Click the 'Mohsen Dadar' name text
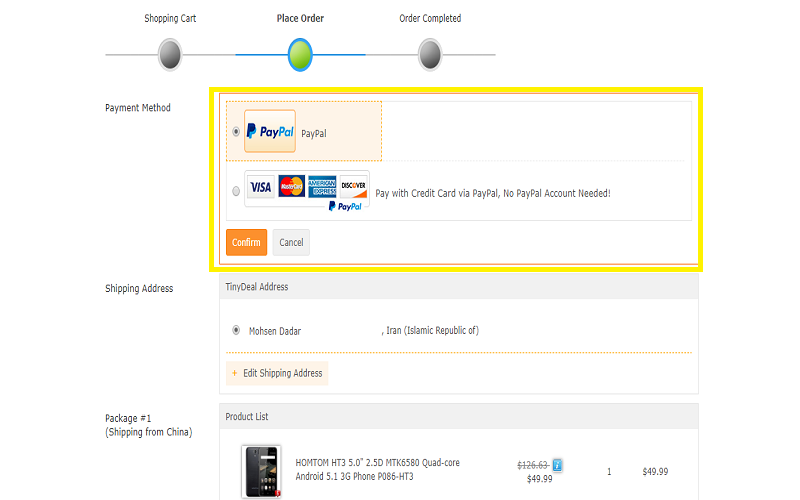The image size is (800, 500). 275,331
